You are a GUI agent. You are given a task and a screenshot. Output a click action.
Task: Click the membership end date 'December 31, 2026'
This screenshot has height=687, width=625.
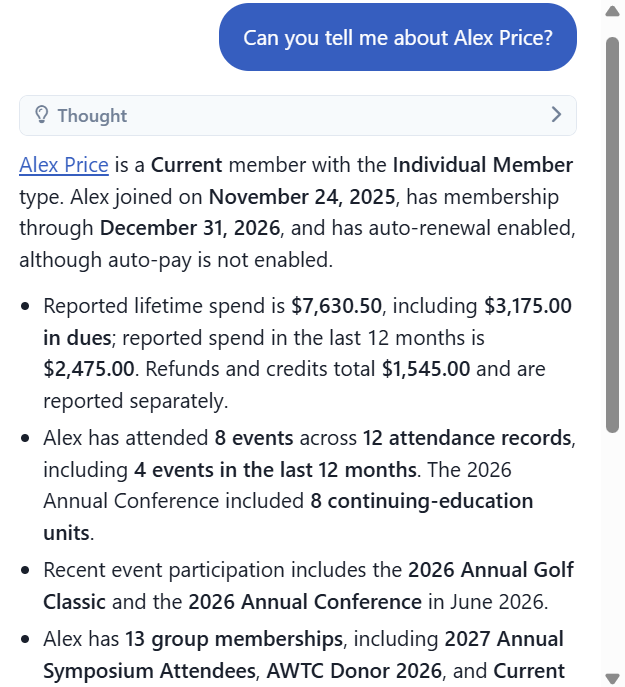tap(190, 228)
